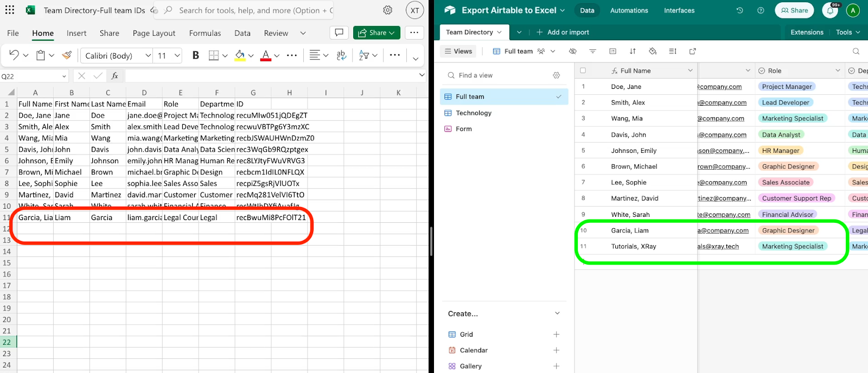This screenshot has width=868, height=373.
Task: Add a new Gallery view with plus
Action: click(556, 366)
